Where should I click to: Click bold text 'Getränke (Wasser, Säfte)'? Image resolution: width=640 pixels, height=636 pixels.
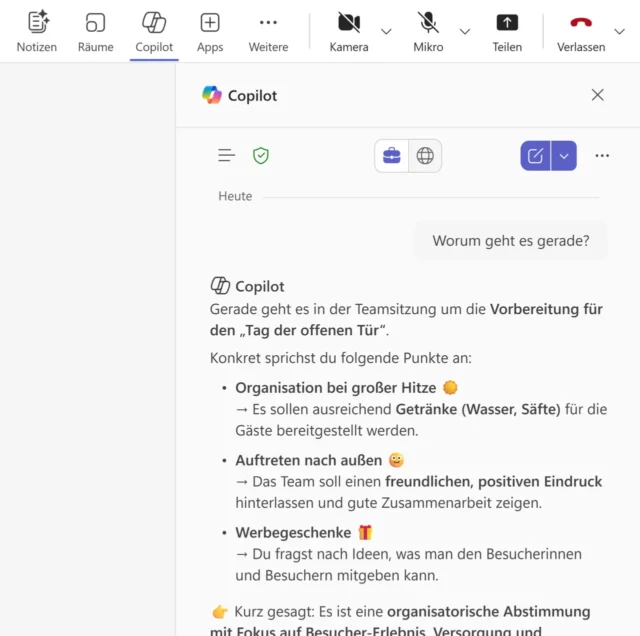(x=478, y=409)
